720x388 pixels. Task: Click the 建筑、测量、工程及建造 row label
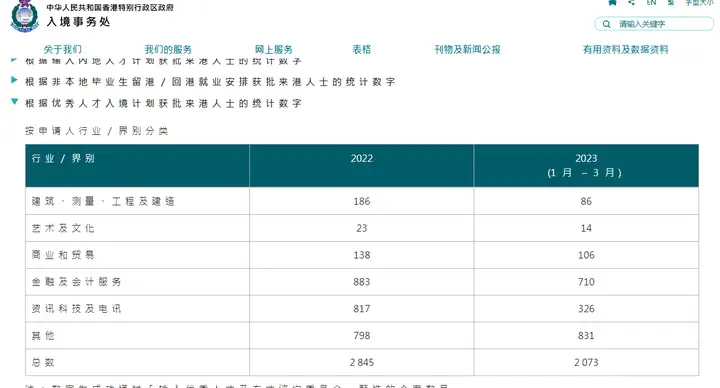[103, 201]
